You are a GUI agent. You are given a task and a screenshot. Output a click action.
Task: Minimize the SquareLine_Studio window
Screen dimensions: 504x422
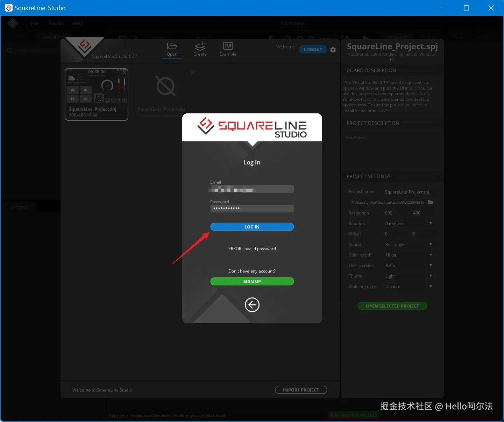pyautogui.click(x=442, y=8)
